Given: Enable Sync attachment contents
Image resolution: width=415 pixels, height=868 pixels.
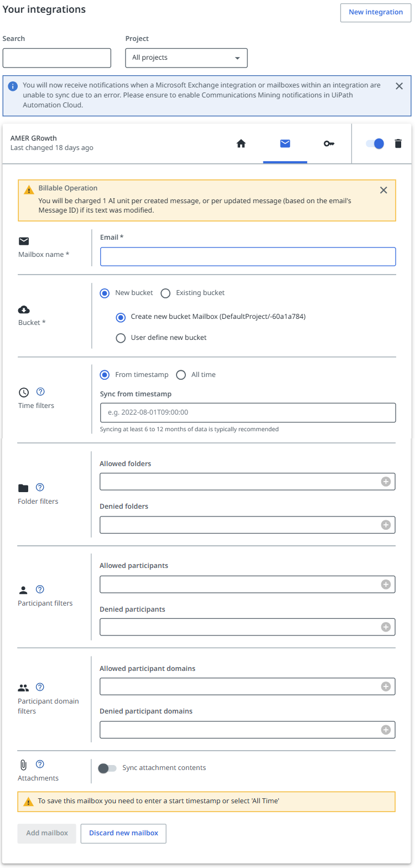Looking at the screenshot, I should (x=107, y=768).
